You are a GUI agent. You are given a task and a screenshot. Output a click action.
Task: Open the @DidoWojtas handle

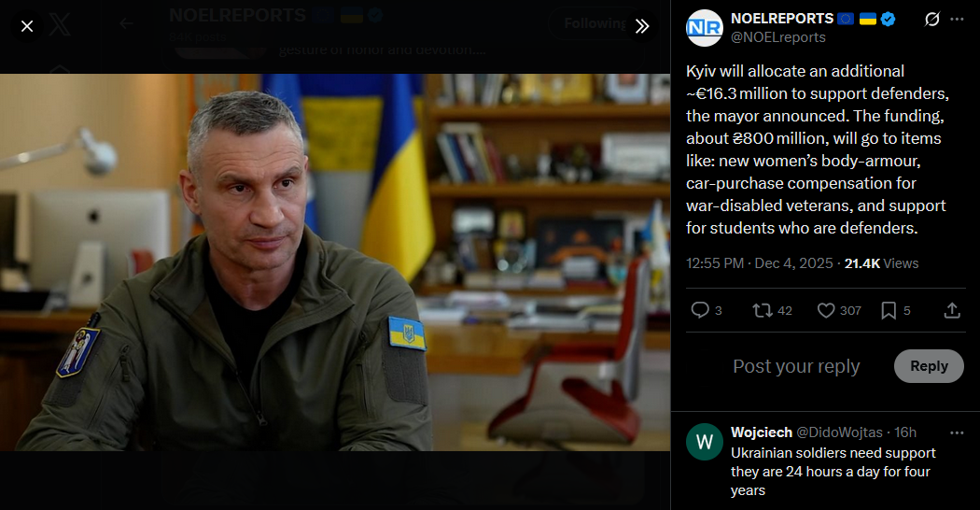[839, 432]
